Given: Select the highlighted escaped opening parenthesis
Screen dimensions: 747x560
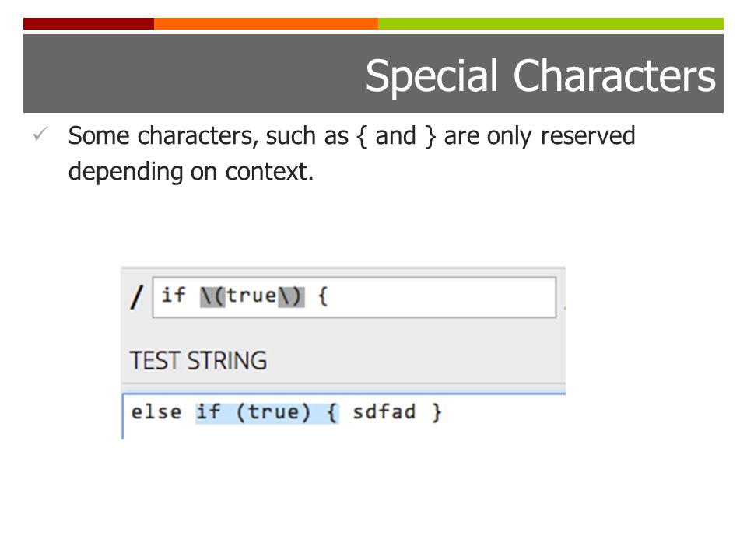Looking at the screenshot, I should (x=212, y=296).
